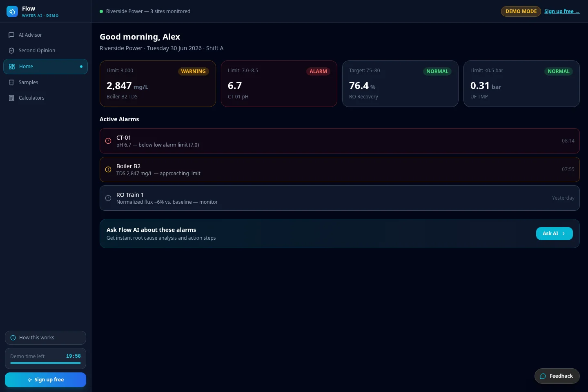This screenshot has width=588, height=392.
Task: Open the Samples section
Action: coord(45,82)
